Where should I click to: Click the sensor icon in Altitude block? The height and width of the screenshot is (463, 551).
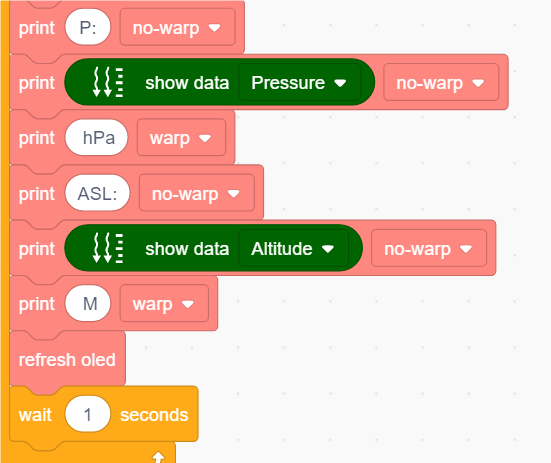point(108,248)
